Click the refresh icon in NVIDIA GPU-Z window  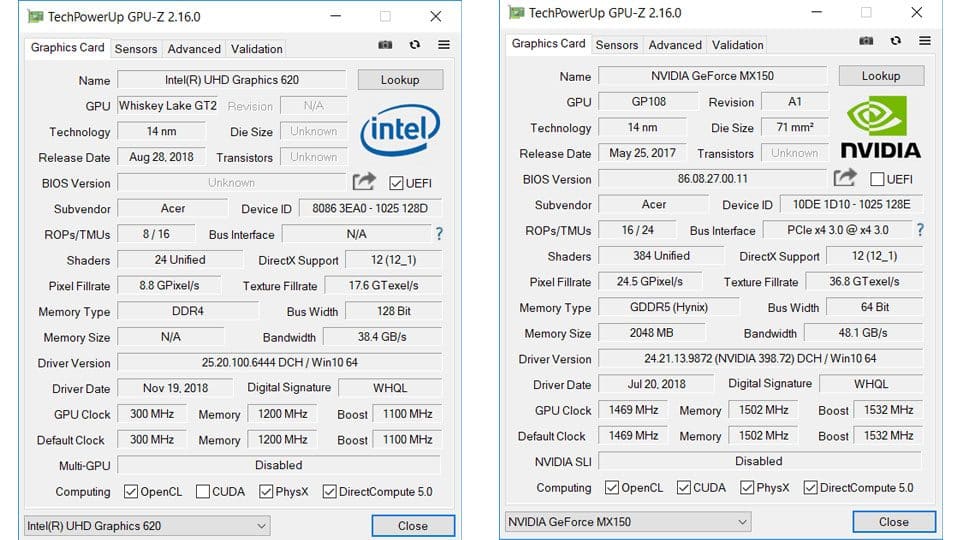click(896, 41)
